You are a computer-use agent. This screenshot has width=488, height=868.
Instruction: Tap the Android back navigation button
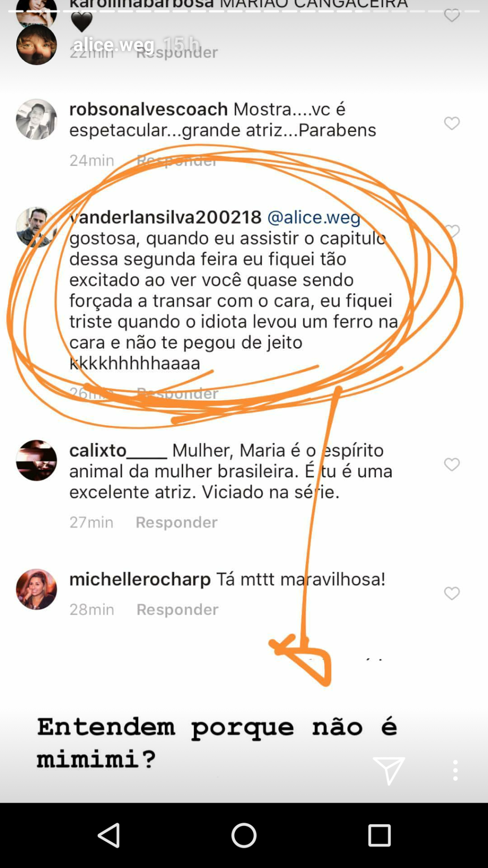click(109, 835)
